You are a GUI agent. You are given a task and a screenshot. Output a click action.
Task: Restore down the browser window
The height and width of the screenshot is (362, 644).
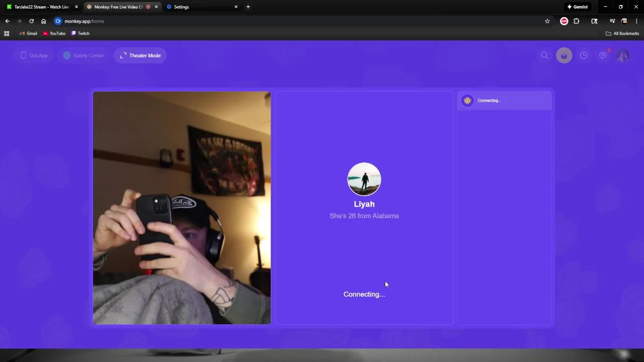621,7
